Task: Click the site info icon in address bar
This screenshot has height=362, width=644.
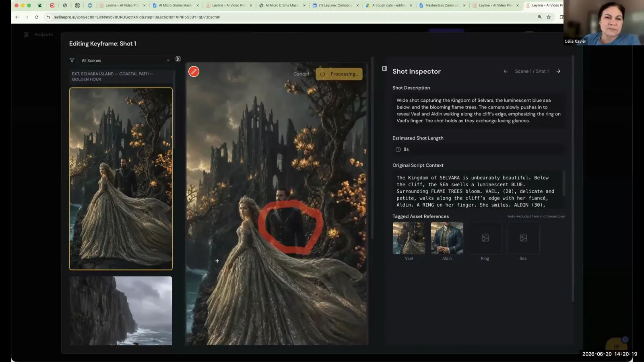Action: (48, 17)
